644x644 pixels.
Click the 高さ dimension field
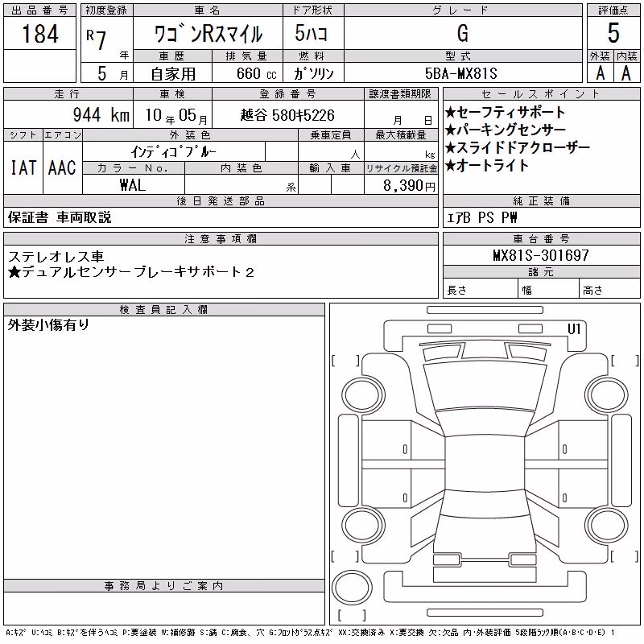(609, 288)
